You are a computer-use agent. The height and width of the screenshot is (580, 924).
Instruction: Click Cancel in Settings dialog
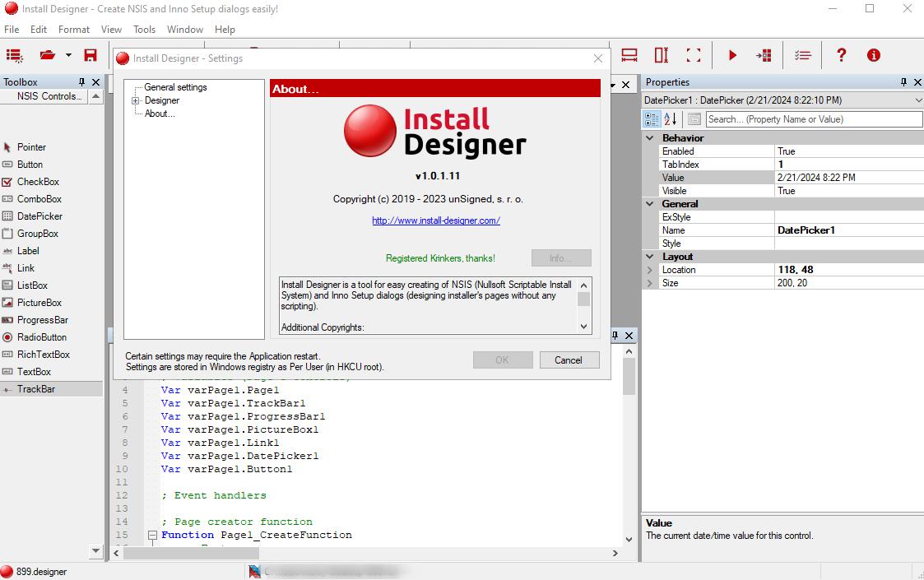click(x=569, y=360)
